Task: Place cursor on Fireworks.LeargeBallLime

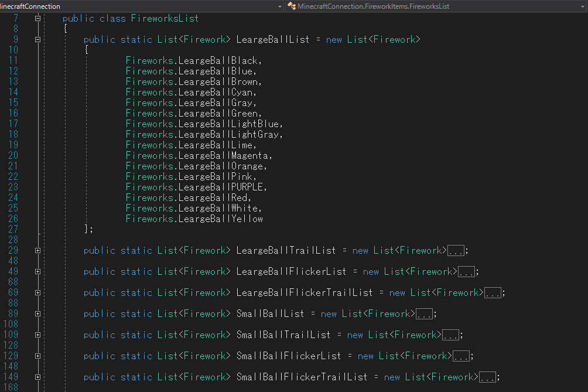Action: pos(189,145)
